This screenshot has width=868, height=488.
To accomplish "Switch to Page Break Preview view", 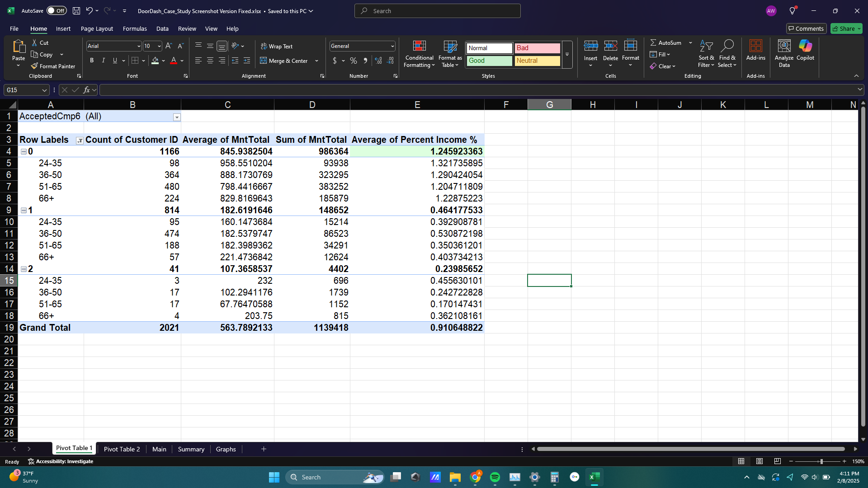I will 777,461.
